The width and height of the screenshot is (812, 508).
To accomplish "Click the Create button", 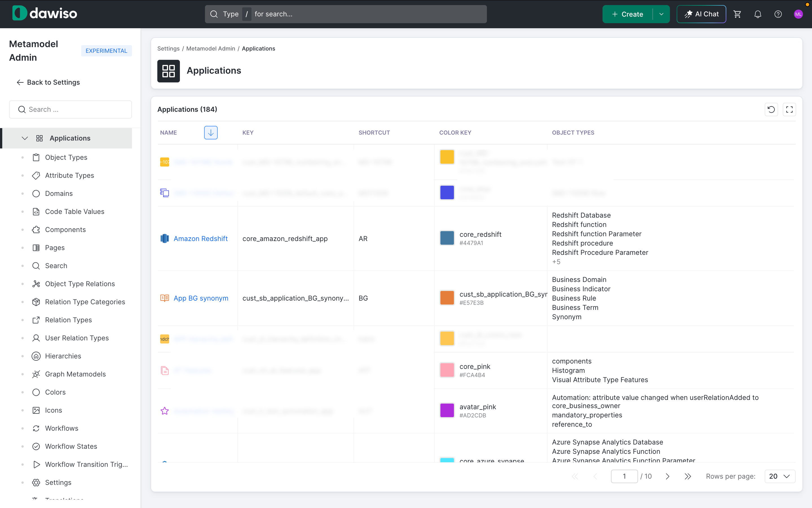I will [x=627, y=14].
